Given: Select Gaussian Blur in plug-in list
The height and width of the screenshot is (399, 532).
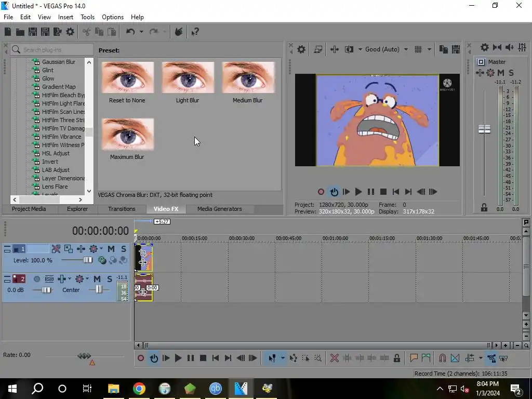Looking at the screenshot, I should 58,62.
